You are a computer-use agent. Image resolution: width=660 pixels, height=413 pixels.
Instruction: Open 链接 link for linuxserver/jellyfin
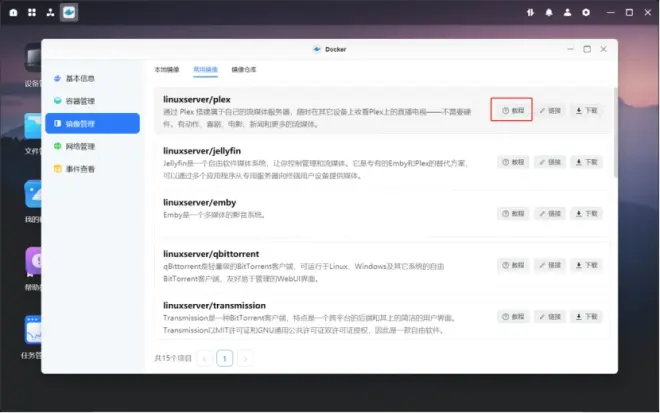[550, 162]
